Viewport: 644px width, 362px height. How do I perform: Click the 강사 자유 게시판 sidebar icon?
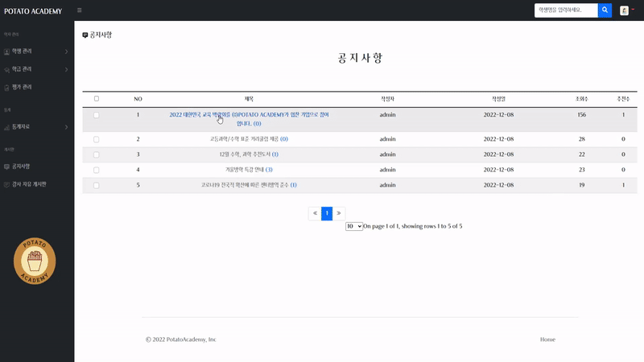(x=6, y=185)
